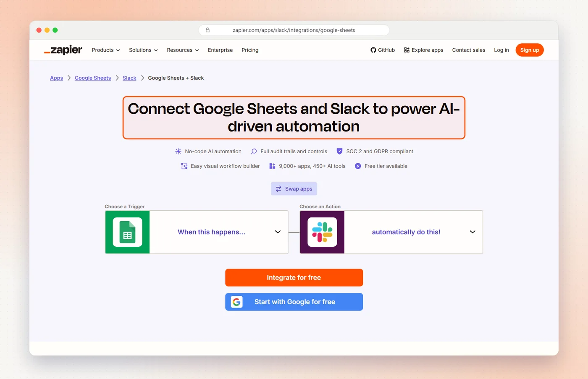Open the Pricing page

(250, 50)
